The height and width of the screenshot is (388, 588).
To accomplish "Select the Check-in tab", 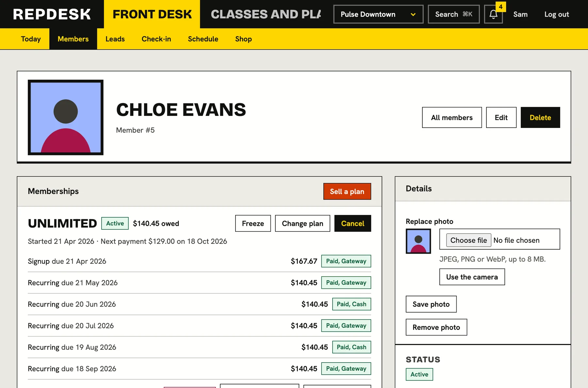I will click(156, 39).
